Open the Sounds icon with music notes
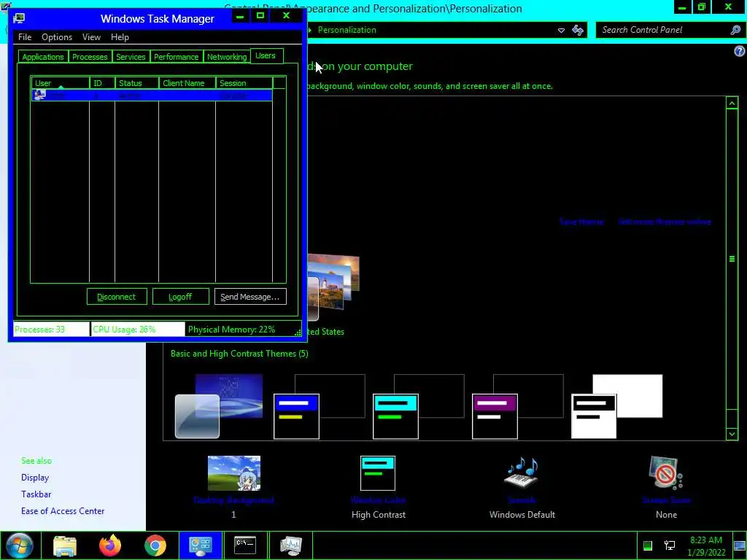Viewport: 747px width, 560px height. coord(522,472)
